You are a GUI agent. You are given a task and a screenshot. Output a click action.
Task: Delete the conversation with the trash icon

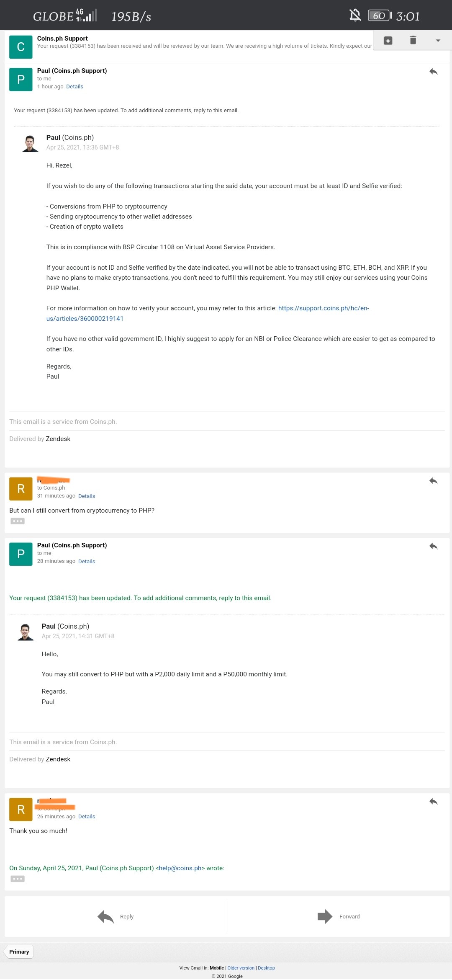(413, 40)
